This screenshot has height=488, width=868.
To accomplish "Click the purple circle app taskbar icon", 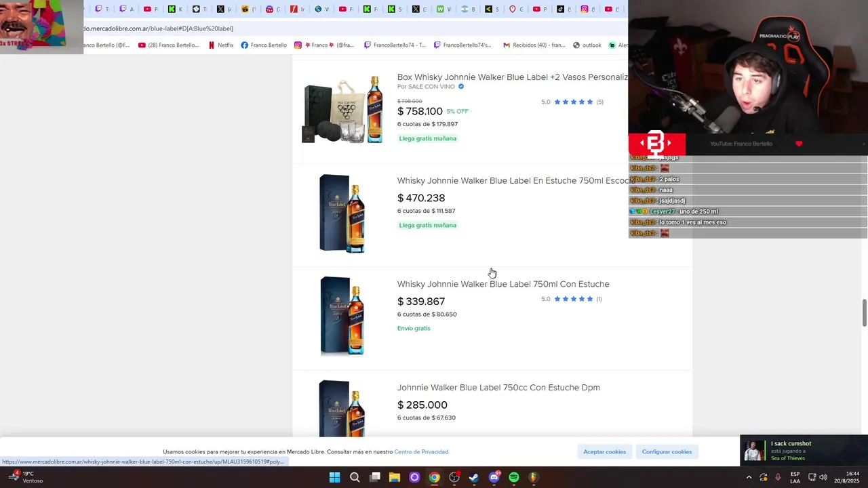I will 414,477.
